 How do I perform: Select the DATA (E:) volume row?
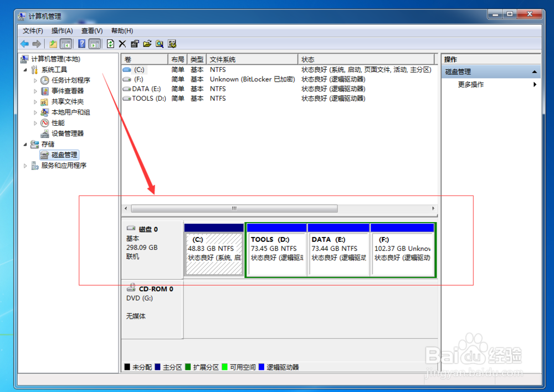pyautogui.click(x=279, y=89)
